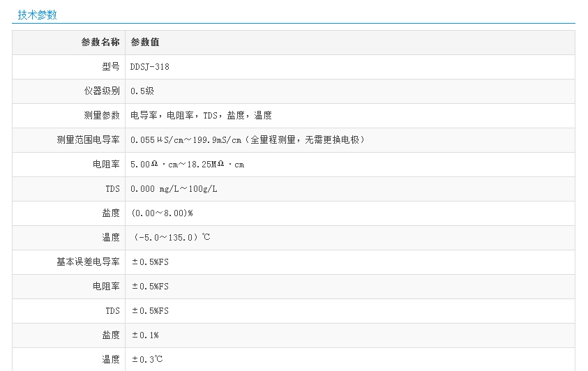Screen dimensions: 588x371
Task: Click the 基本误差电导率 row label
Action: click(x=88, y=262)
